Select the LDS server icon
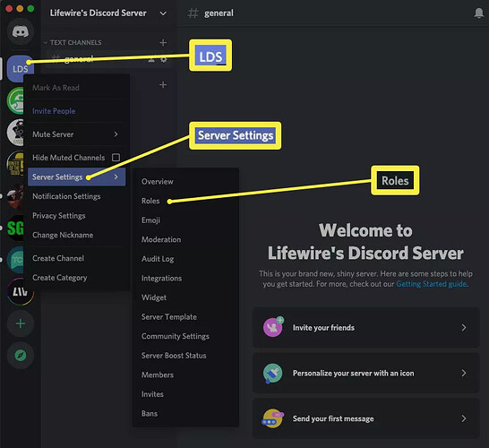Image resolution: width=489 pixels, height=448 pixels. click(x=20, y=69)
